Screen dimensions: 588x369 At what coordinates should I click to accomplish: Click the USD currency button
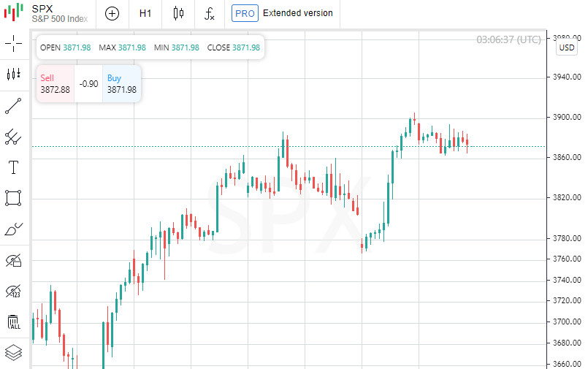pos(567,47)
